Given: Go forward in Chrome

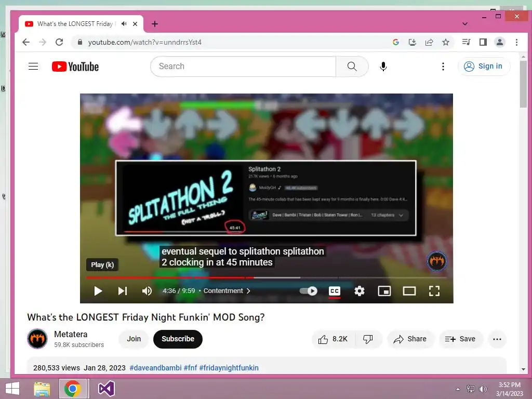Looking at the screenshot, I should 43,42.
